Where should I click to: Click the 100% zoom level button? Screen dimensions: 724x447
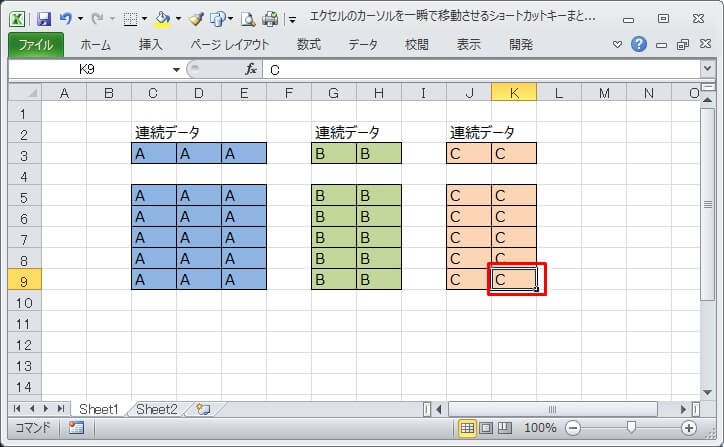[540, 428]
